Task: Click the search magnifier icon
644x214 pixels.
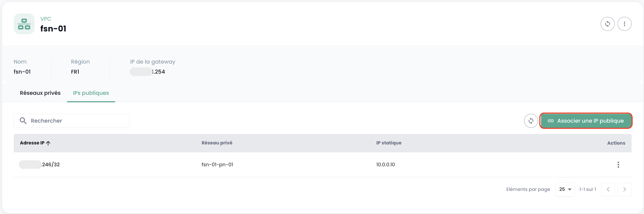Action: [x=23, y=121]
